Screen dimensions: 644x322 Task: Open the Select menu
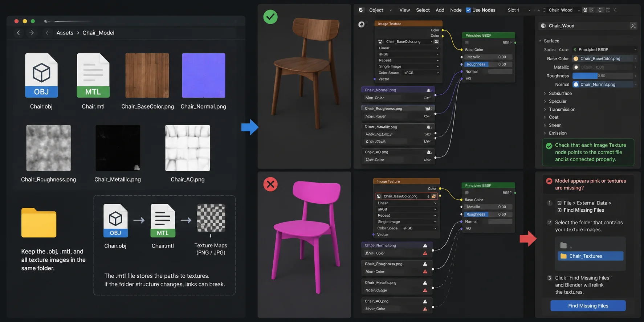423,10
